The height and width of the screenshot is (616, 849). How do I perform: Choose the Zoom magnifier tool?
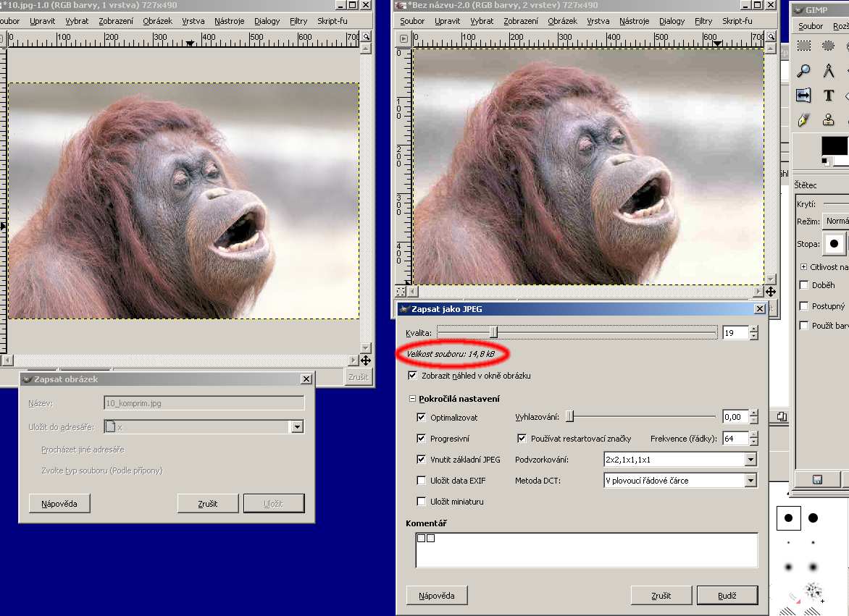point(804,71)
